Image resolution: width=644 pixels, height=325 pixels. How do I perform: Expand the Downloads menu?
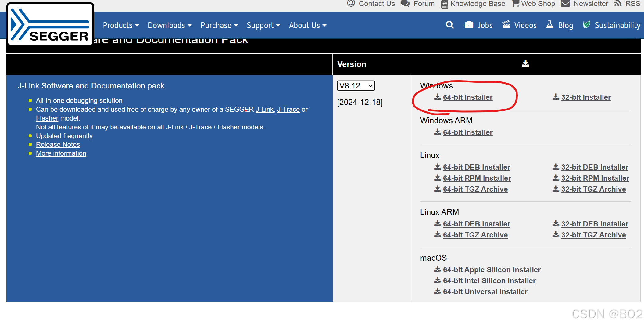(x=170, y=25)
